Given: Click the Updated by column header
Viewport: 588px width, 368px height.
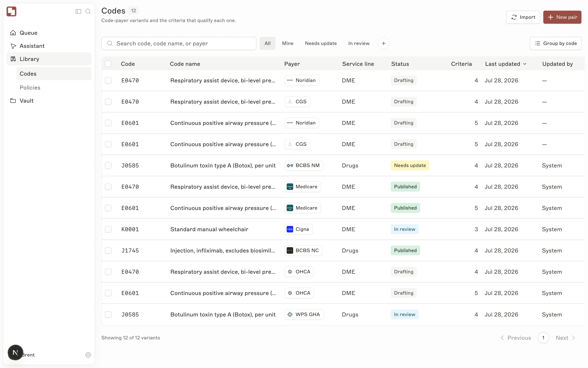Looking at the screenshot, I should point(557,64).
